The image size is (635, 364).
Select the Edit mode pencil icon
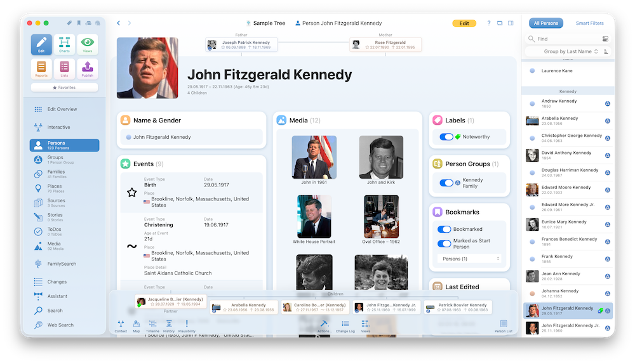[41, 44]
